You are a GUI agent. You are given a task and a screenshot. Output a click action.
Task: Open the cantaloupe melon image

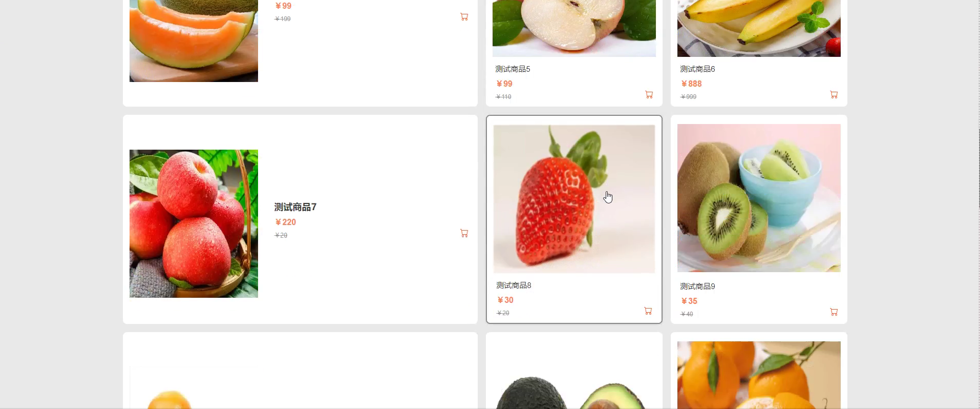194,41
